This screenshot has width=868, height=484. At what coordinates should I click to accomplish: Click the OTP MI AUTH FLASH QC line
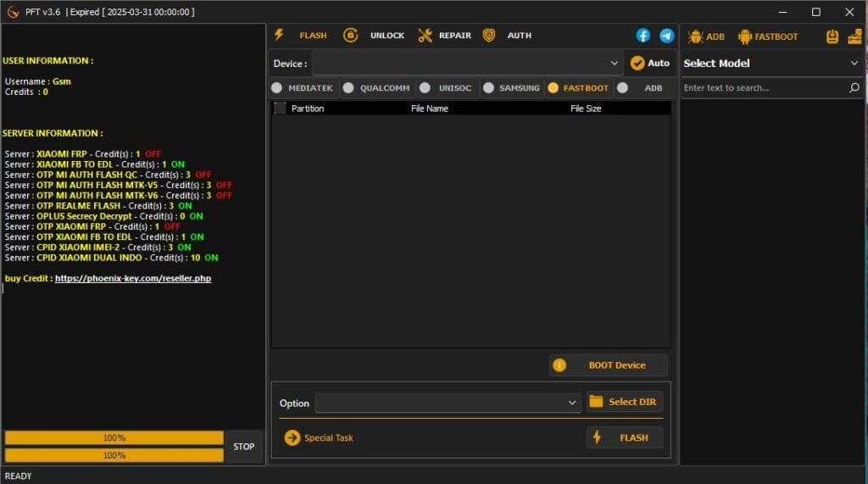point(108,175)
